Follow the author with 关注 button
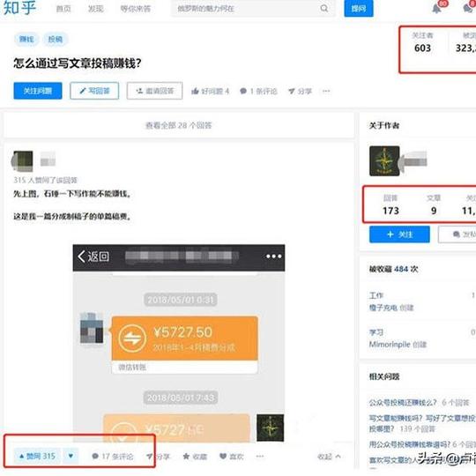476x476 pixels. pos(399,234)
